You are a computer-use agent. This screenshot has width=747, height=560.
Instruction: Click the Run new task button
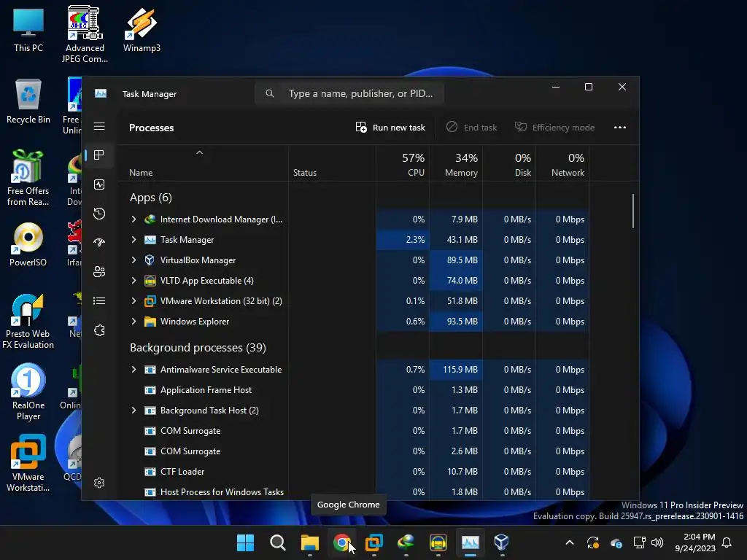pyautogui.click(x=390, y=127)
